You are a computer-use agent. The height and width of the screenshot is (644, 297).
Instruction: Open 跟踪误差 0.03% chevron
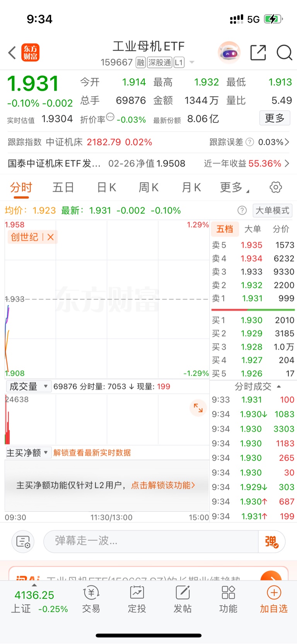tap(287, 142)
